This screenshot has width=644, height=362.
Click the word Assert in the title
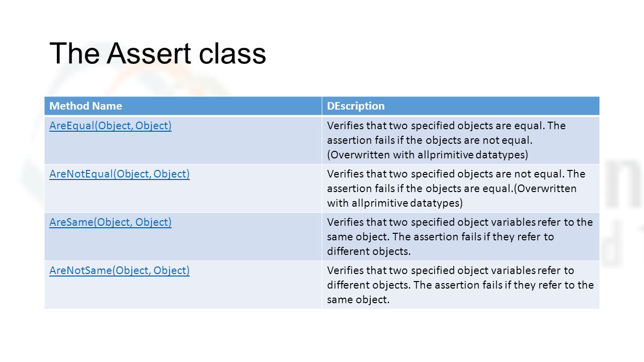(x=149, y=53)
